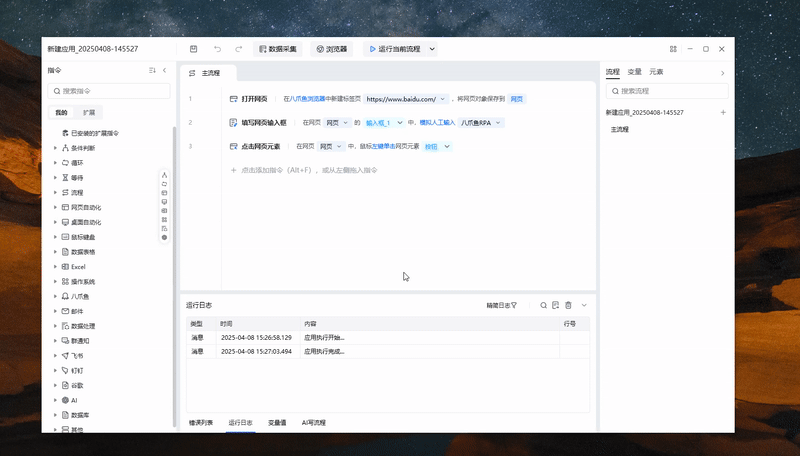Click the 模拟人工输入 link
This screenshot has height=456, width=800.
click(x=437, y=122)
